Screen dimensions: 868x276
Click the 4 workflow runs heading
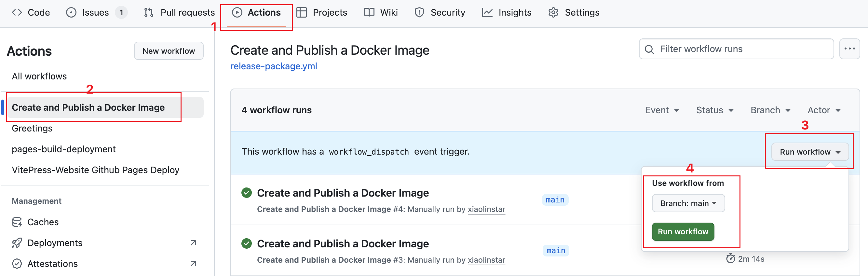point(276,110)
